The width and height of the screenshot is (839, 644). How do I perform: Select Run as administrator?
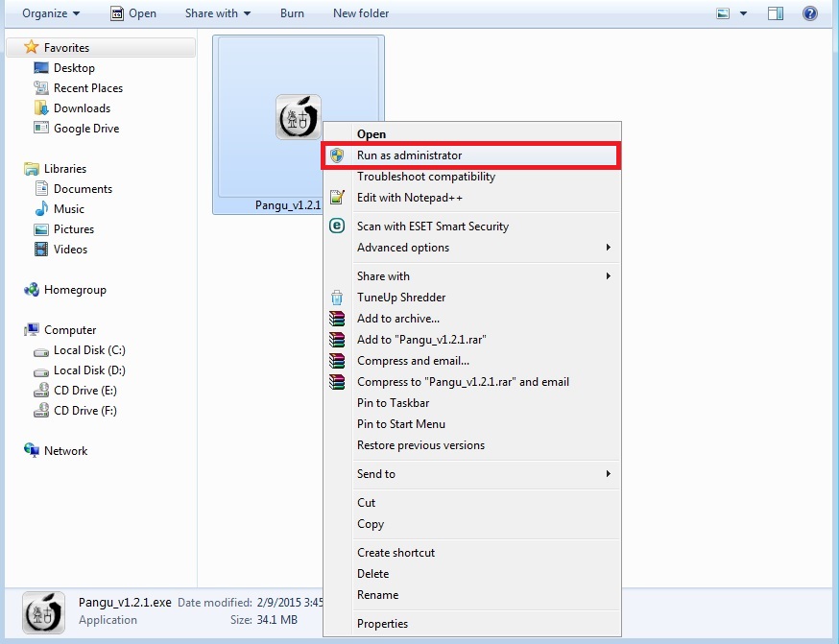(471, 155)
